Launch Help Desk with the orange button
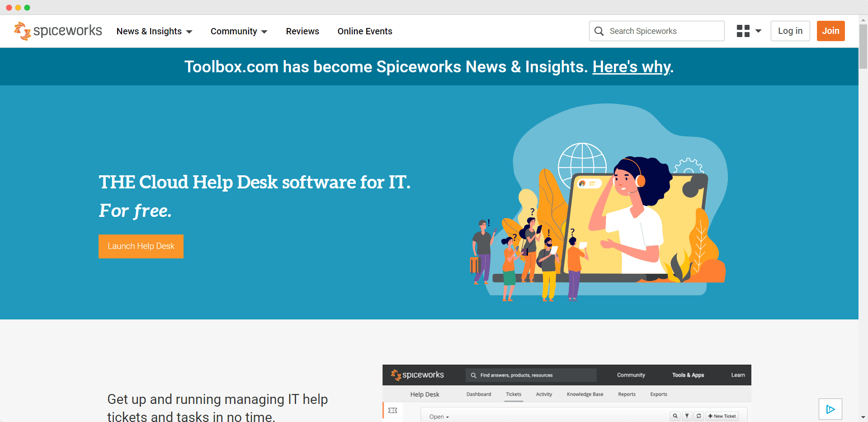This screenshot has height=422, width=868. point(141,246)
